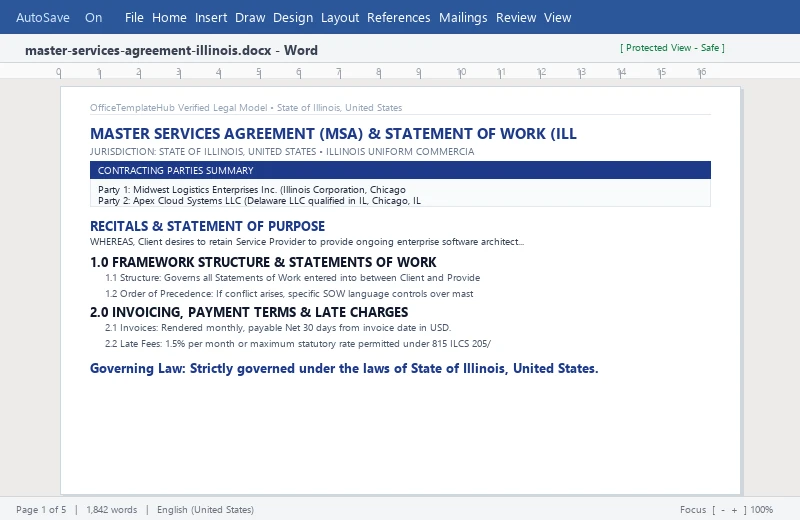This screenshot has height=520, width=800.
Task: Go to the Layout tab
Action: point(340,17)
